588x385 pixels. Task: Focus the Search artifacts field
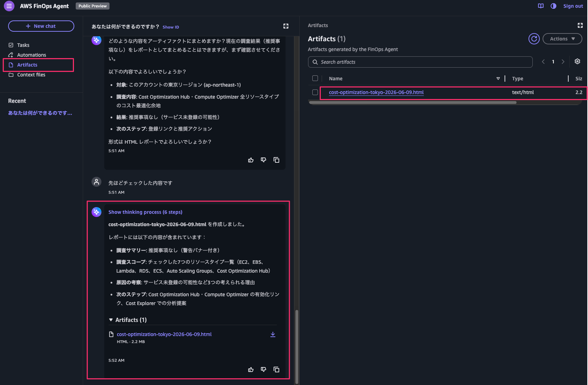(x=420, y=62)
